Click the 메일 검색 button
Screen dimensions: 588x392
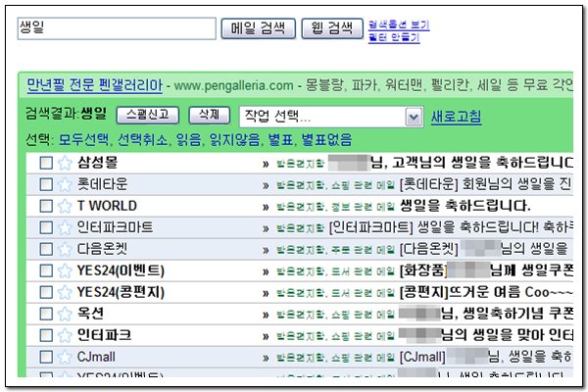(x=259, y=28)
